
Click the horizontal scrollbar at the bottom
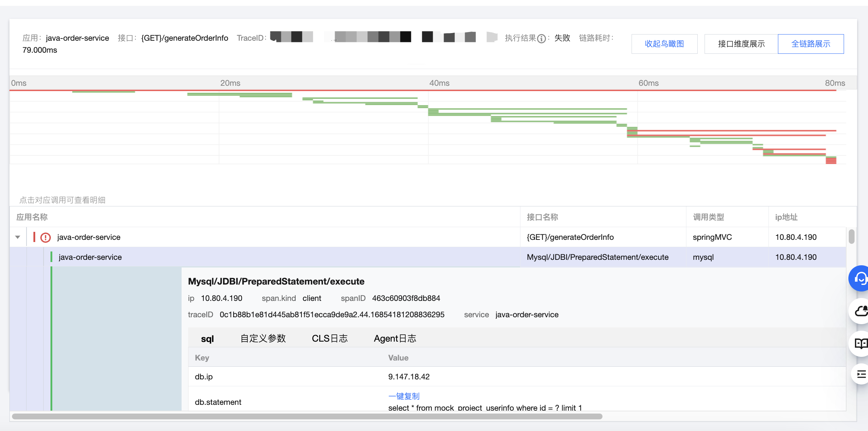click(307, 416)
